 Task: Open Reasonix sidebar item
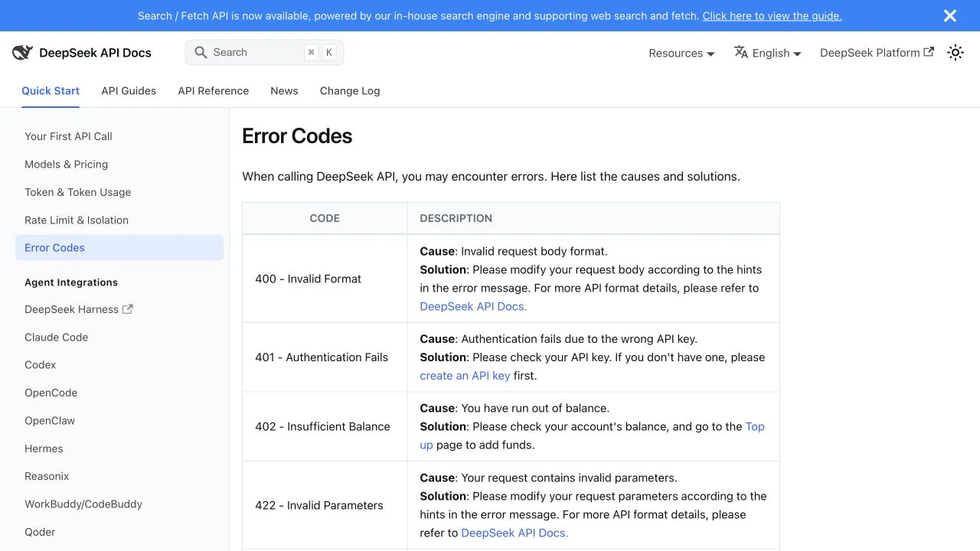point(119,476)
